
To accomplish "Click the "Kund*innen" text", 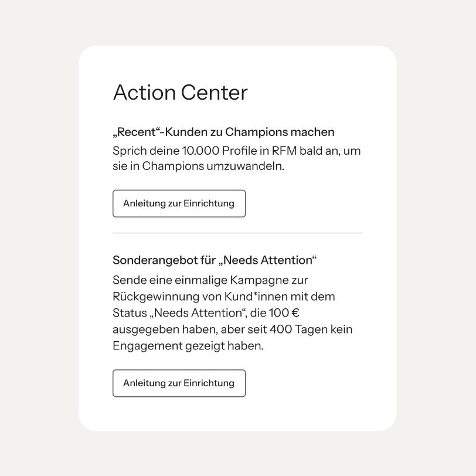I will (x=256, y=297).
